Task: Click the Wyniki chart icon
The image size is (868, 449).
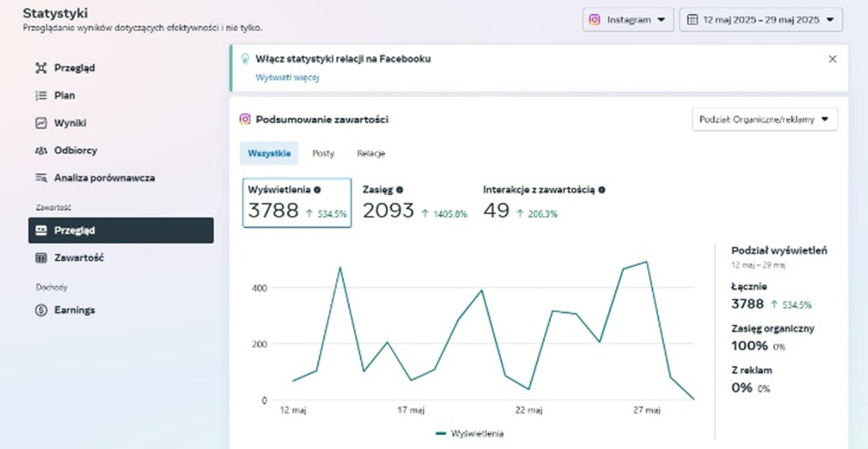Action: click(41, 123)
